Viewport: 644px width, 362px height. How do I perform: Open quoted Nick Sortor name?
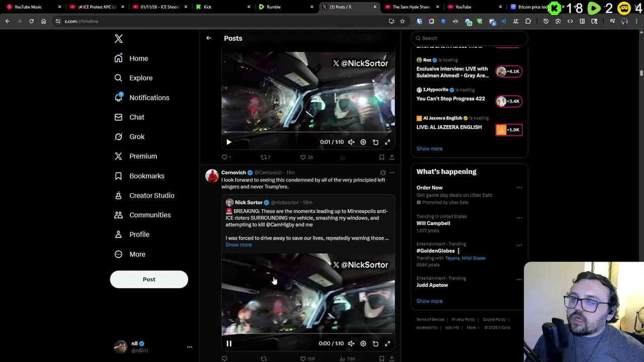(x=249, y=203)
